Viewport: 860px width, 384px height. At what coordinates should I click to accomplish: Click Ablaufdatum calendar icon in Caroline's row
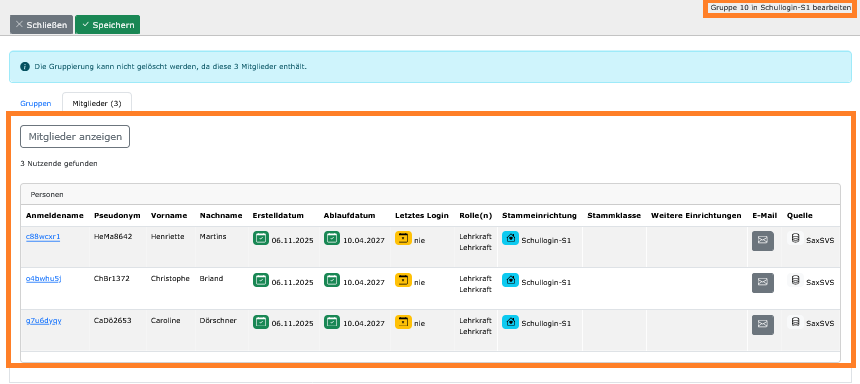tap(332, 322)
